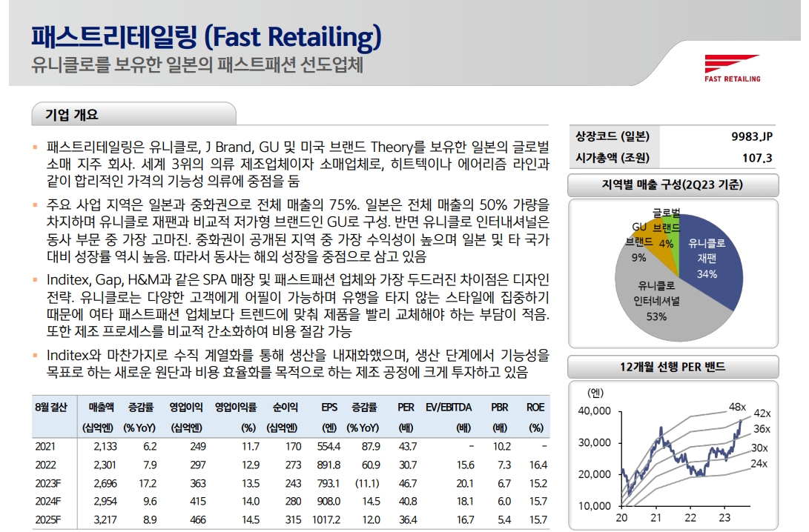This screenshot has width=809, height=532.
Task: Click the 2025F revenue value 3,217
Action: 105,519
